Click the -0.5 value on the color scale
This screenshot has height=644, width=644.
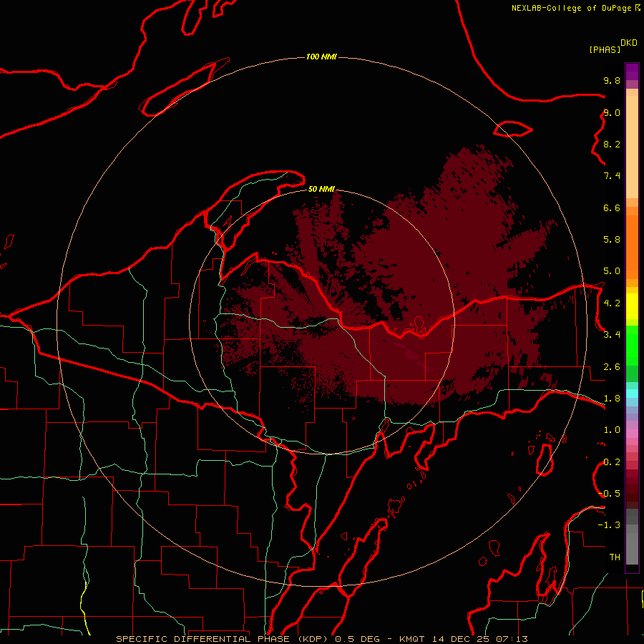pos(609,494)
